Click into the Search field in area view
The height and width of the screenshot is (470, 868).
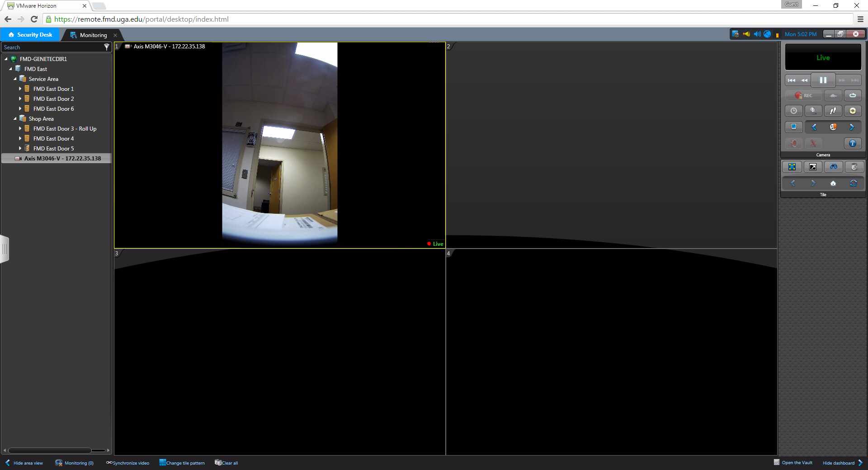[x=52, y=47]
